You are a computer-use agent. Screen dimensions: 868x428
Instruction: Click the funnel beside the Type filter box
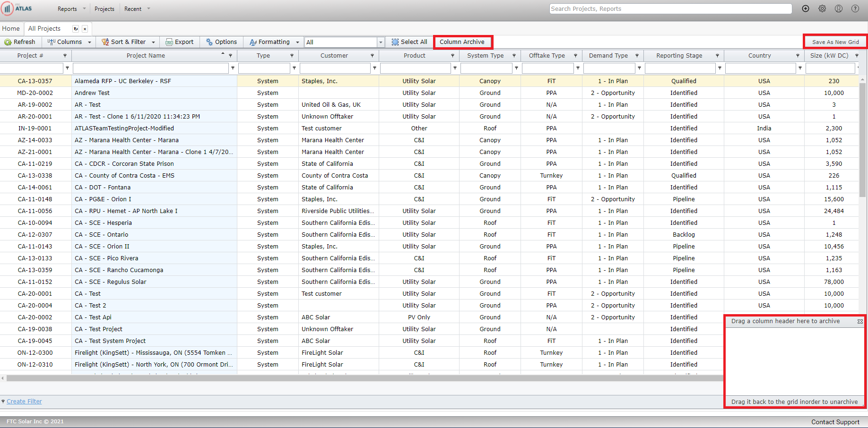pyautogui.click(x=294, y=68)
